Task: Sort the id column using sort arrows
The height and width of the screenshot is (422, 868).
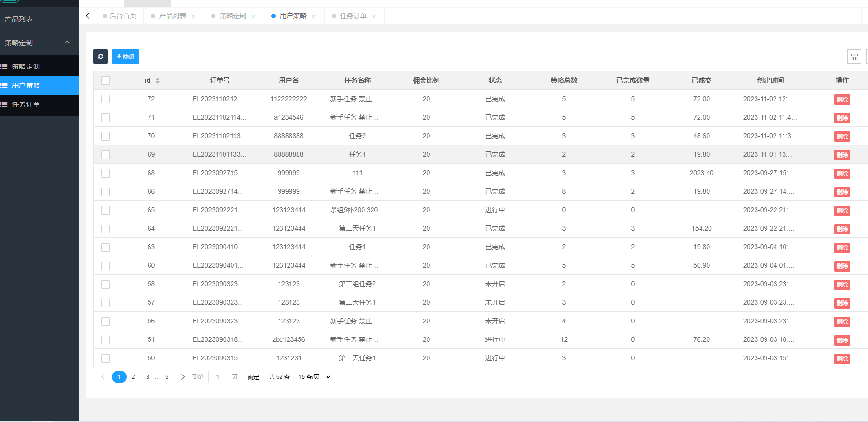Action: (x=158, y=81)
